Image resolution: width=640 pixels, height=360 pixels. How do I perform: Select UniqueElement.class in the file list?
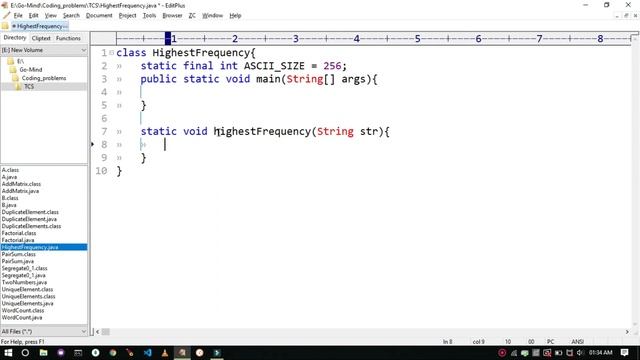click(x=27, y=289)
